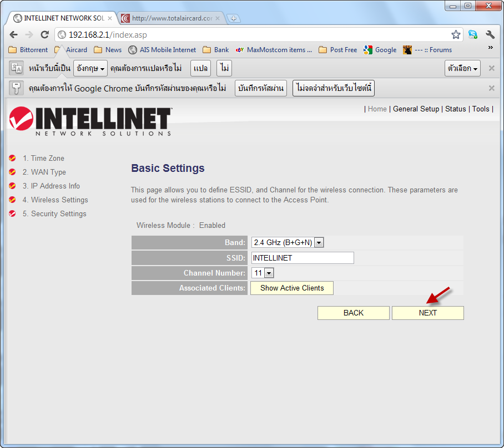Click the Skype extension icon

pyautogui.click(x=473, y=35)
